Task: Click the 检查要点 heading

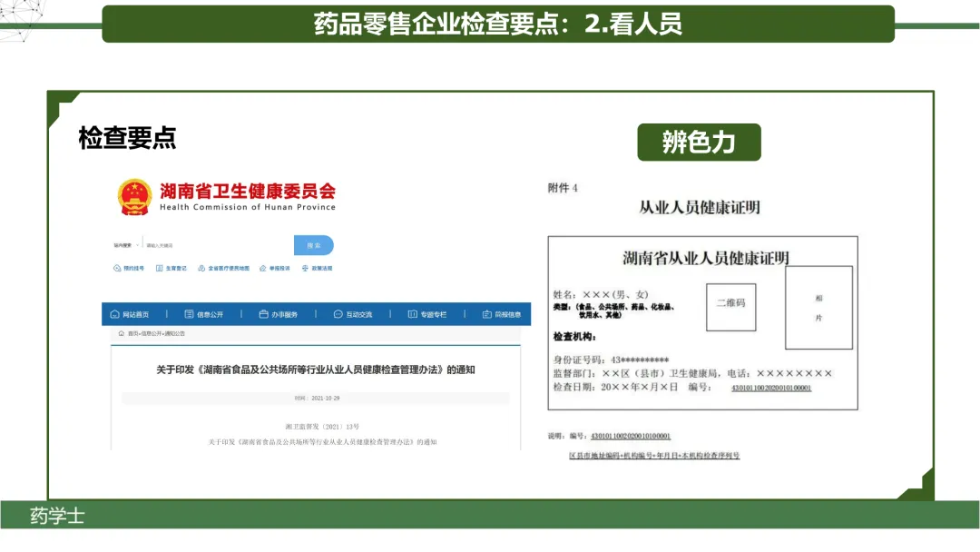Action: 128,138
